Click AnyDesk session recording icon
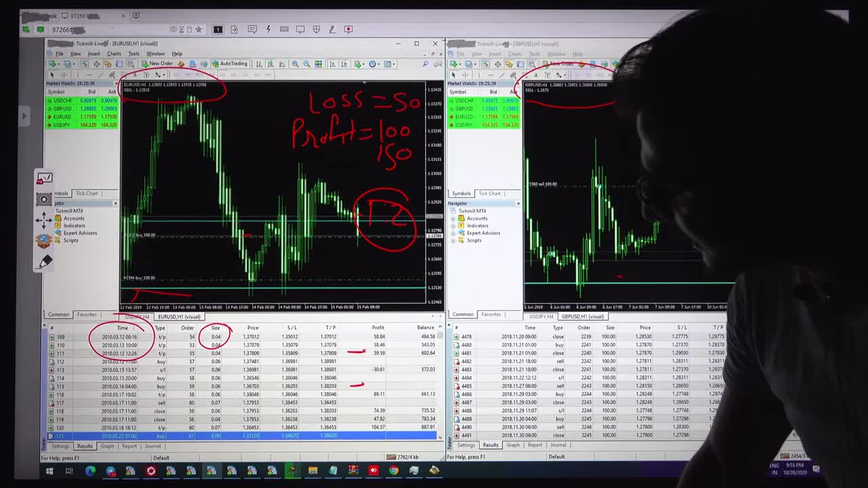Viewport: 868px width, 488px height. (348, 29)
